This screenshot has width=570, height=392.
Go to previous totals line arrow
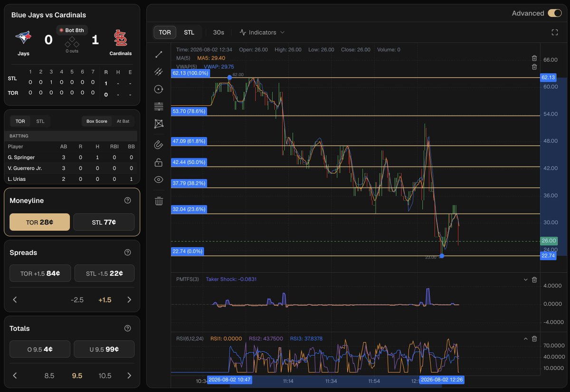tap(15, 376)
